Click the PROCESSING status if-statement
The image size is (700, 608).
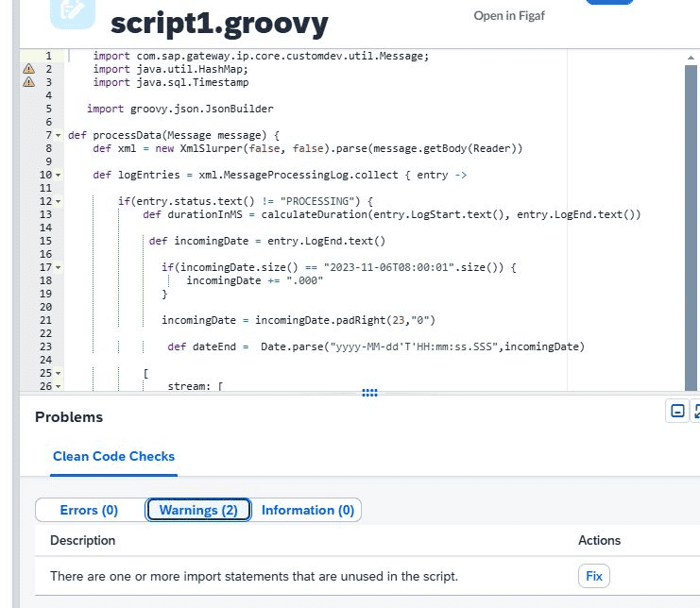(246, 201)
